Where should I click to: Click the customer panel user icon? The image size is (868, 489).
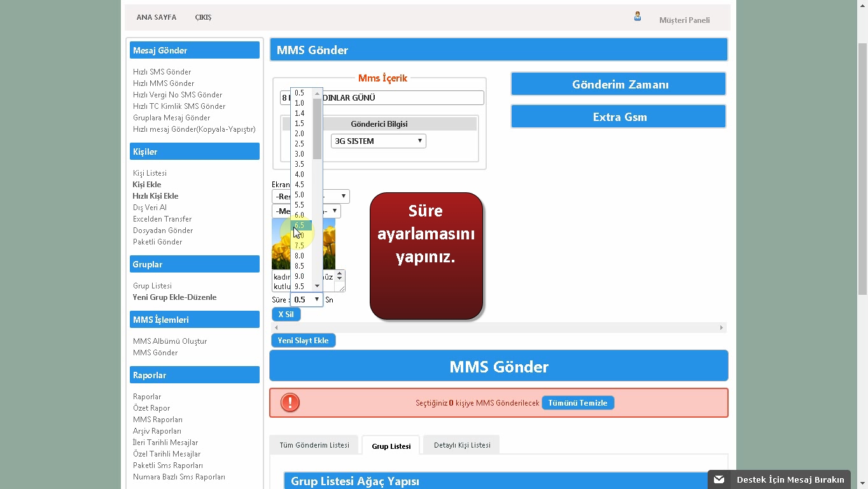[x=637, y=17]
